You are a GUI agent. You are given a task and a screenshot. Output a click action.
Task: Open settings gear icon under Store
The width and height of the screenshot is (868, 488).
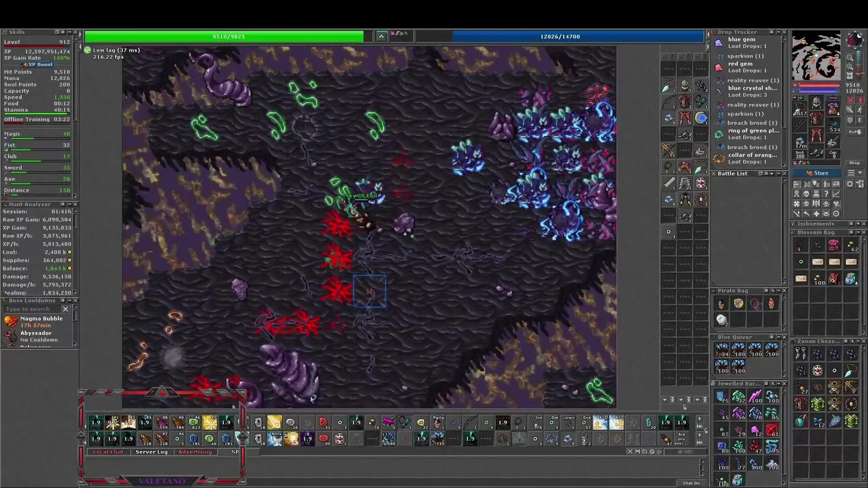pos(850,184)
